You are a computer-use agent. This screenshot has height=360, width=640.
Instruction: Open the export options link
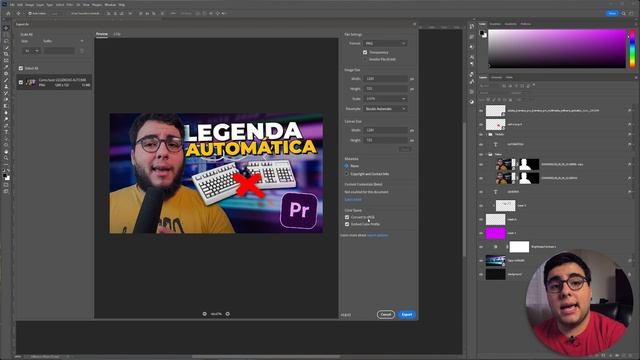coord(378,236)
